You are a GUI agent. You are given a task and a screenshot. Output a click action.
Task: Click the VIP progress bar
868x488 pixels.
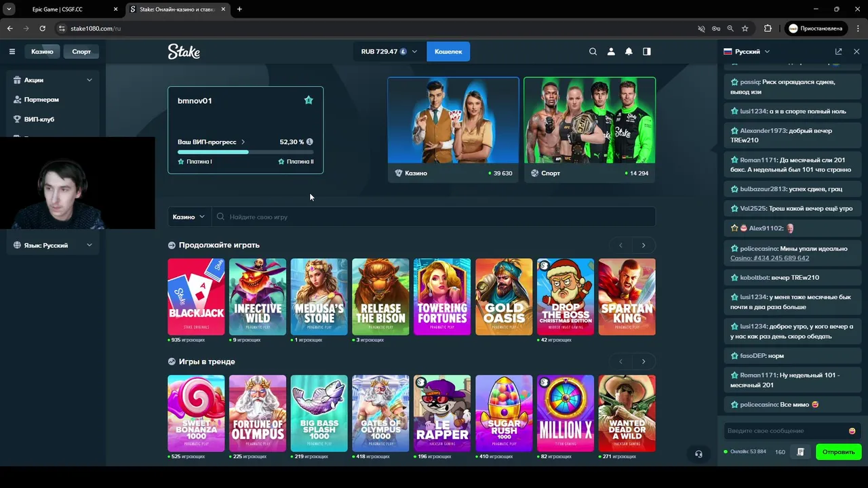(245, 152)
